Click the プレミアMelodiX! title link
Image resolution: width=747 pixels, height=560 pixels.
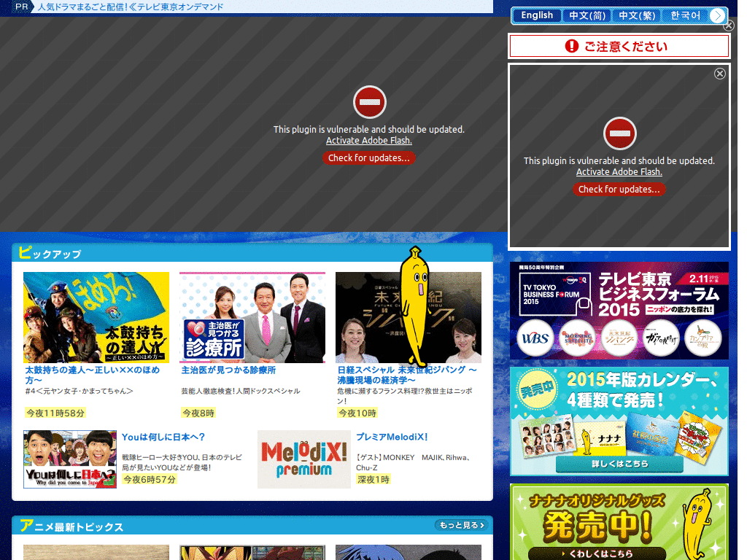pyautogui.click(x=392, y=437)
